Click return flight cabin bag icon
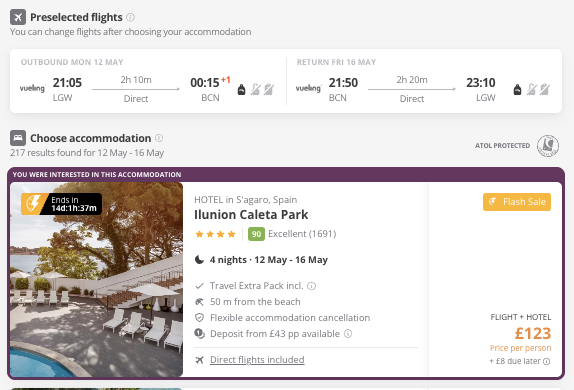The height and width of the screenshot is (390, 574). click(x=517, y=89)
